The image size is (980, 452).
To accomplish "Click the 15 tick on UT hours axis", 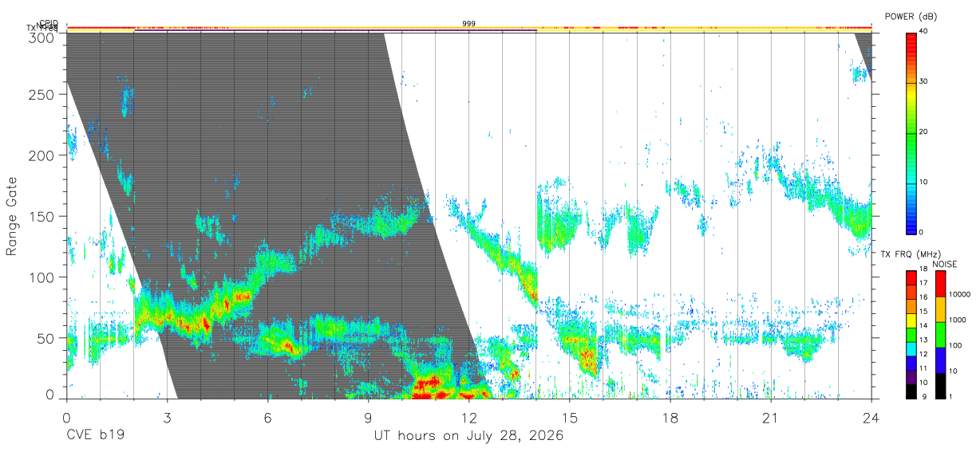I will pos(570,417).
